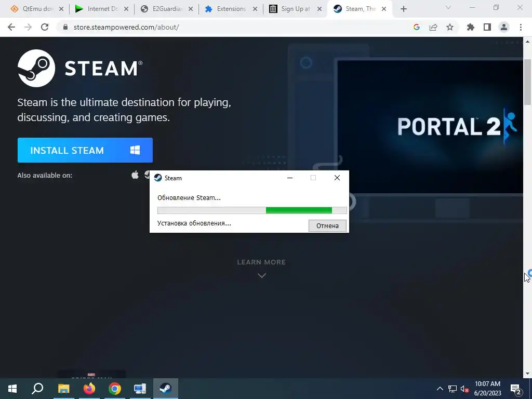Click the 'Обновление Steam...' text
Image resolution: width=532 pixels, height=399 pixels.
click(189, 198)
